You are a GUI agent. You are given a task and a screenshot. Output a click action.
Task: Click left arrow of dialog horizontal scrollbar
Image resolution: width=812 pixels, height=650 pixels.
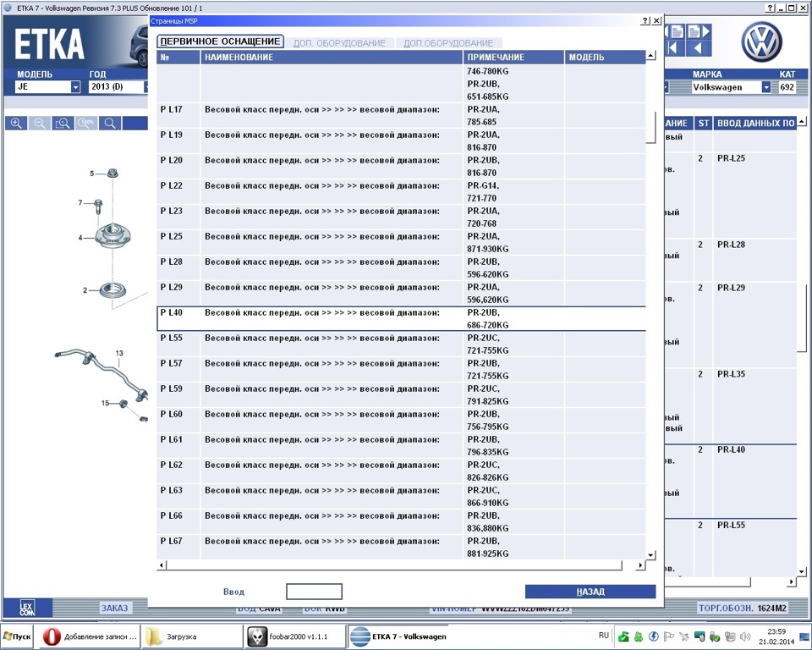pos(162,565)
